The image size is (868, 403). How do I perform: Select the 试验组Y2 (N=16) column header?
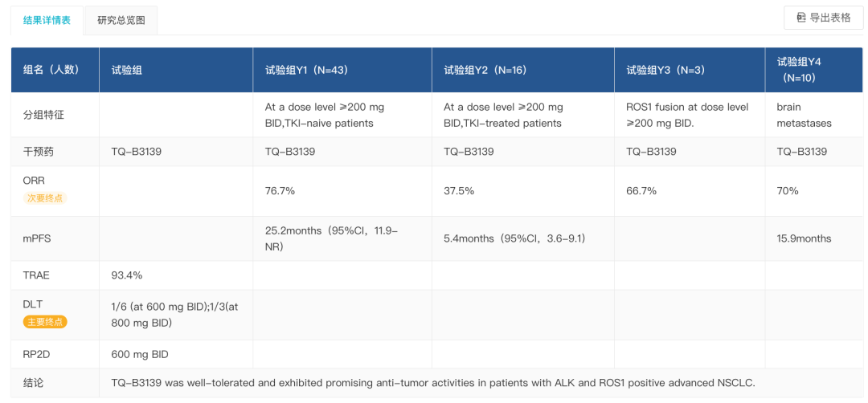click(522, 70)
